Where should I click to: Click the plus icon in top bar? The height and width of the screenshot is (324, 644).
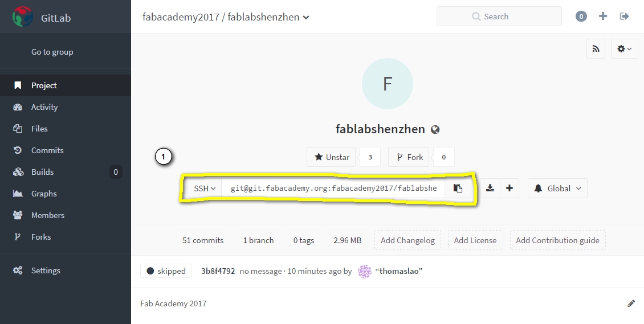click(602, 17)
